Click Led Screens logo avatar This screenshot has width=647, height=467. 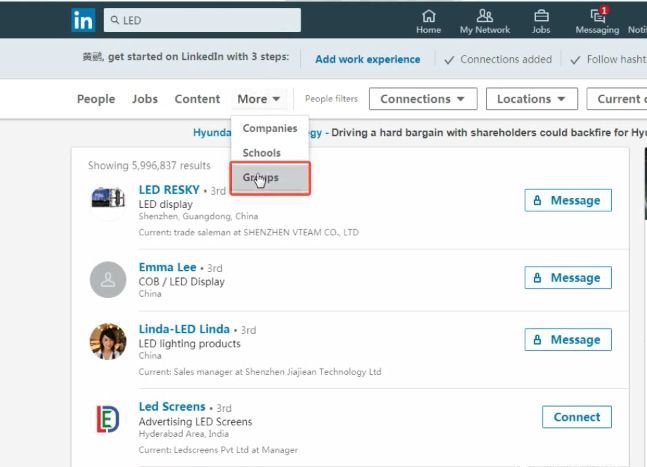pos(108,419)
